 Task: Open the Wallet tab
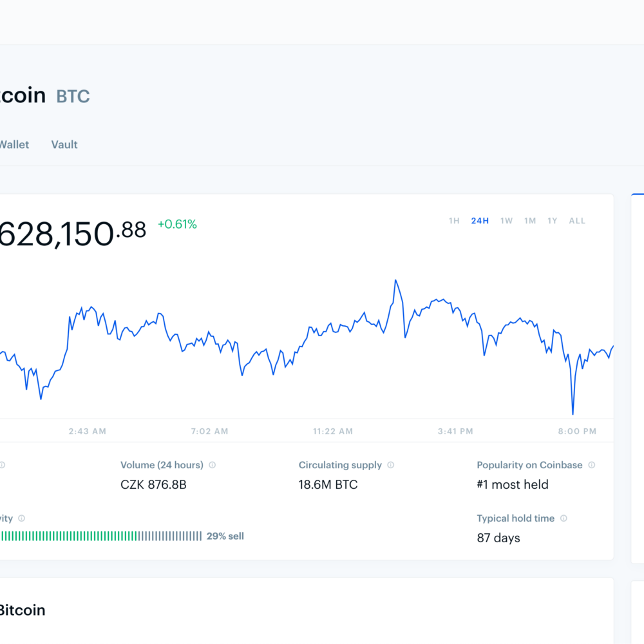click(x=14, y=145)
